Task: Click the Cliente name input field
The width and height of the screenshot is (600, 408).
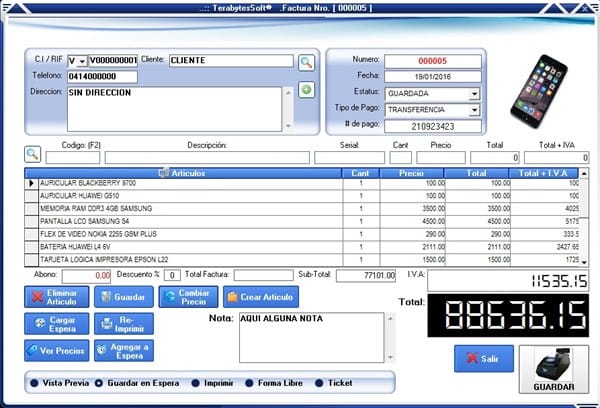Action: pyautogui.click(x=232, y=61)
